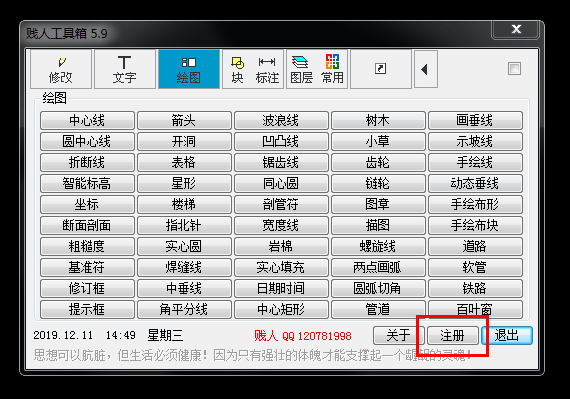Open the 修改 tab with pencil icon
Viewport: 570px width, 399px height.
(x=61, y=69)
